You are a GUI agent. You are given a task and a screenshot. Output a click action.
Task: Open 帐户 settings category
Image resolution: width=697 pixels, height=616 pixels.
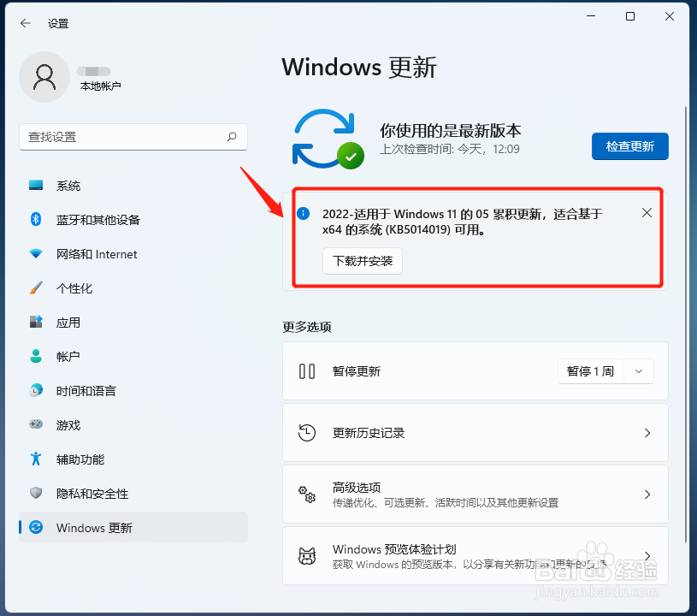[133, 356]
